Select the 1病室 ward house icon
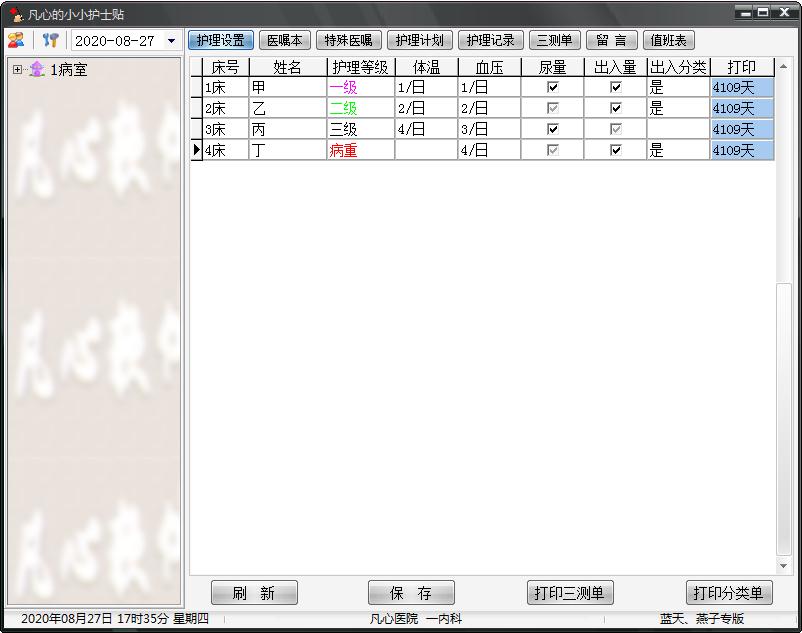This screenshot has height=633, width=802. [37, 70]
